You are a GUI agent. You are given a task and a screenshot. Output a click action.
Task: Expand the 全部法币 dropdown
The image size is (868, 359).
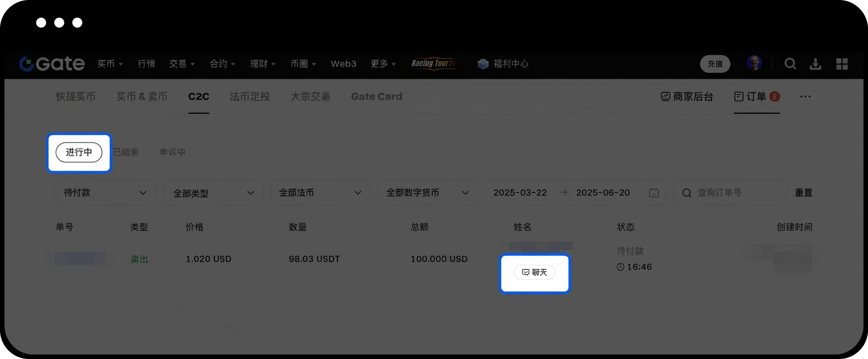pos(320,193)
